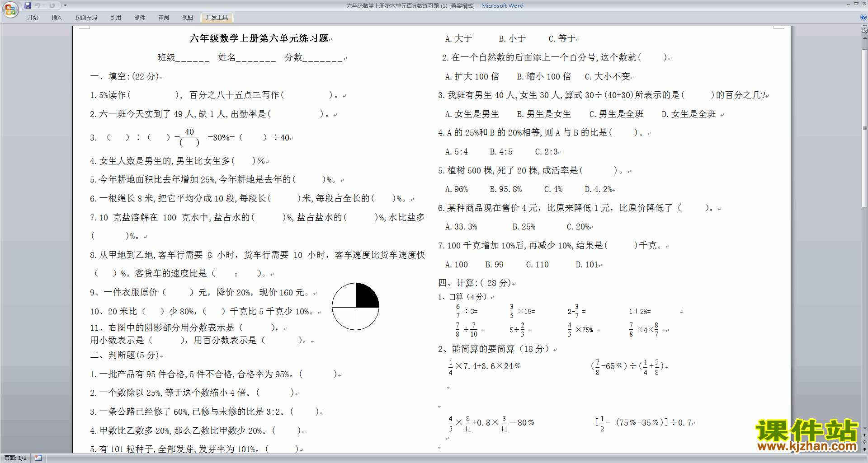Click heading 二、判断题(5 分)
This screenshot has width=868, height=463.
[124, 355]
